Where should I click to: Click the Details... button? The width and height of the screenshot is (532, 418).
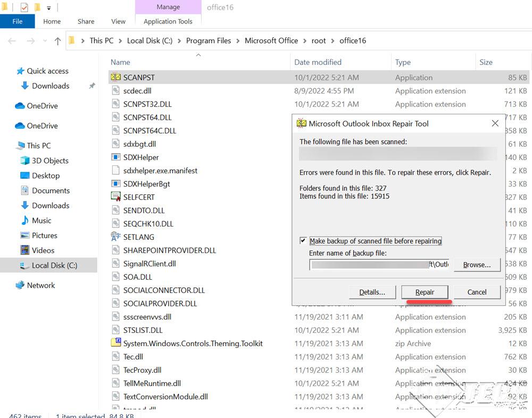372,292
